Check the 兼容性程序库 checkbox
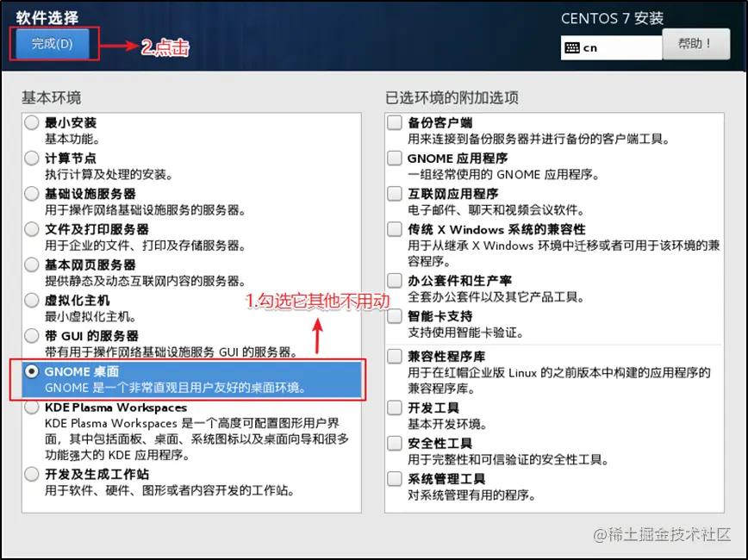The width and height of the screenshot is (748, 560). point(395,357)
